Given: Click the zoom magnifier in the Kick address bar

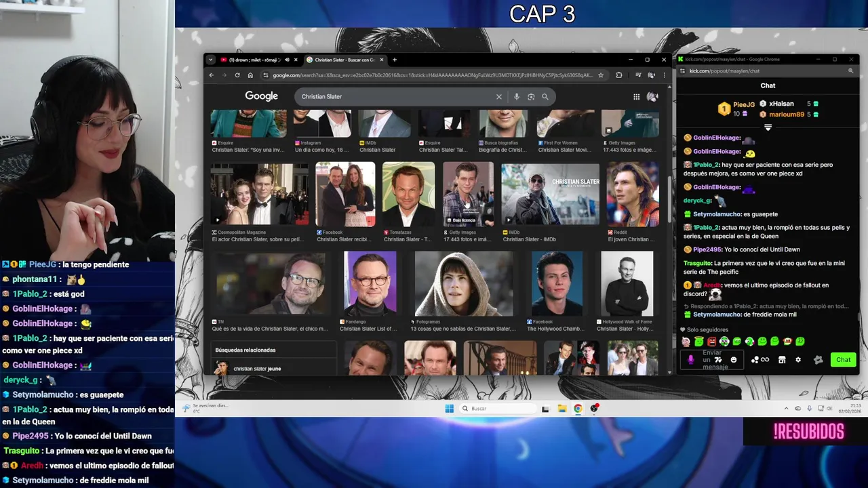Looking at the screenshot, I should [x=851, y=70].
